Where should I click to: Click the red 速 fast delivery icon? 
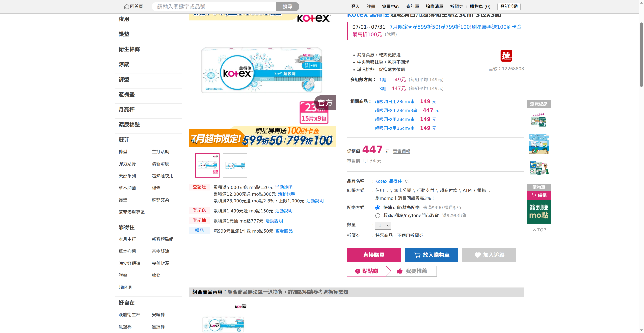(x=506, y=55)
